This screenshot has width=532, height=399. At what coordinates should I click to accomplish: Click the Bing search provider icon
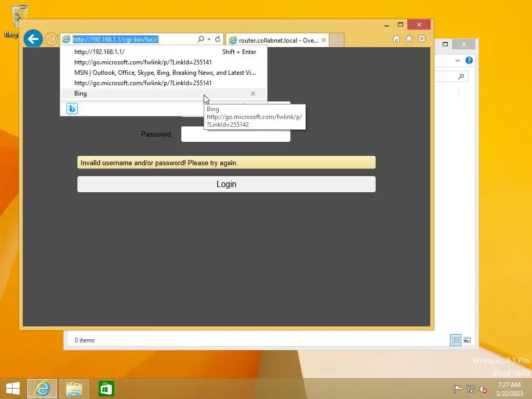(x=72, y=109)
